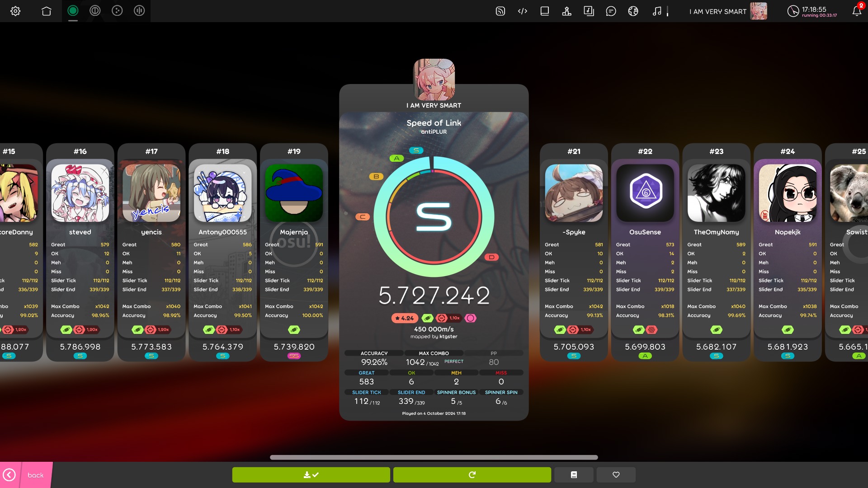Open the wiki book icon

[545, 11]
